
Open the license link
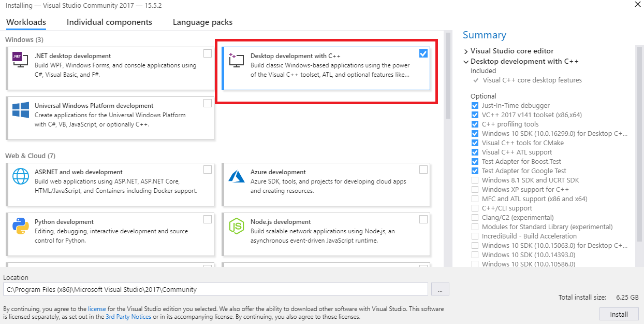tap(97, 309)
